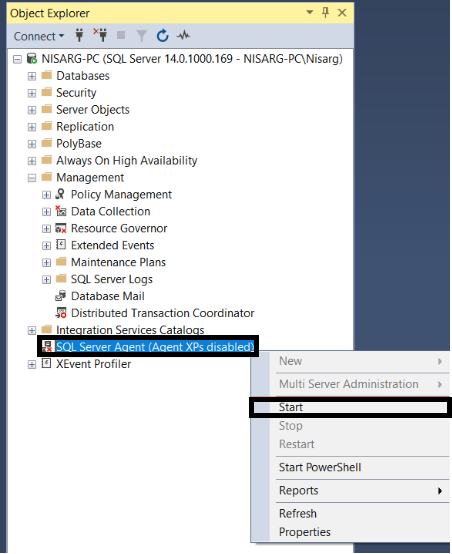Viewport: 452px width, 554px height.
Task: Expand the SQL Server Logs node
Action: point(46,279)
